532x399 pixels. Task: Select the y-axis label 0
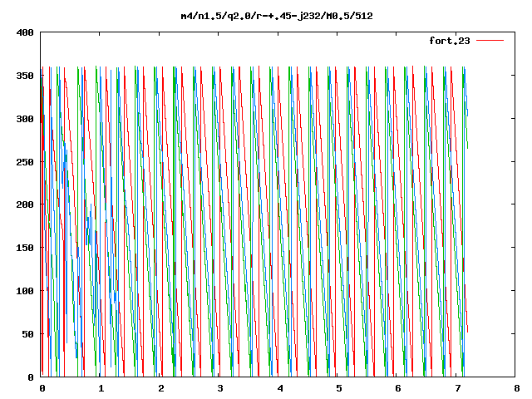tap(31, 377)
